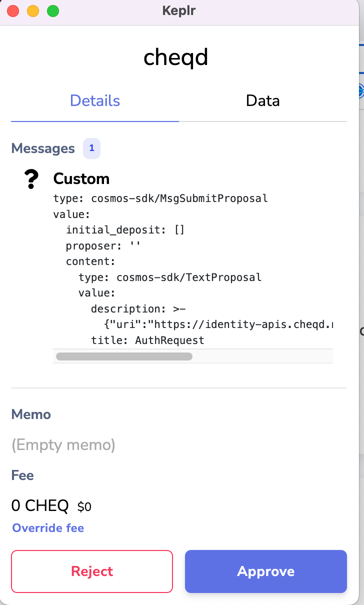Click the identity-apis.cheqd uri text line

click(218, 324)
